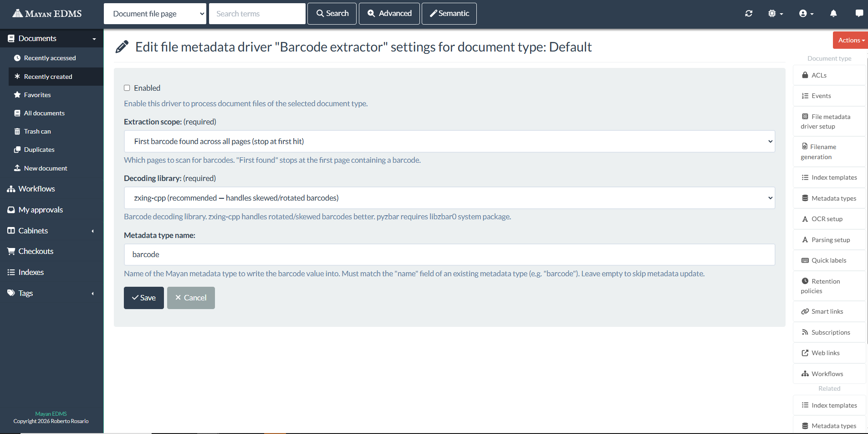Screen dimensions: 868x434
Task: Click the Checkouts shopping cart icon
Action: (11, 251)
